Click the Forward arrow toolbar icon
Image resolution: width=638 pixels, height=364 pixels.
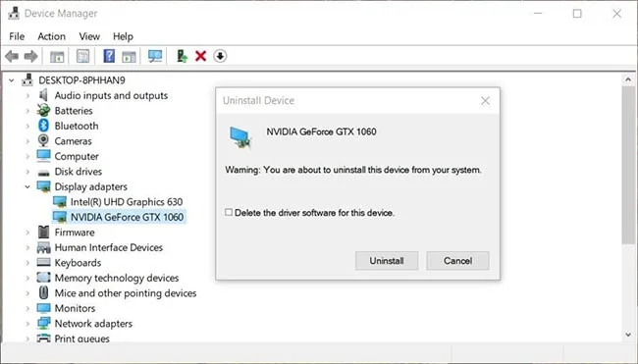point(31,56)
